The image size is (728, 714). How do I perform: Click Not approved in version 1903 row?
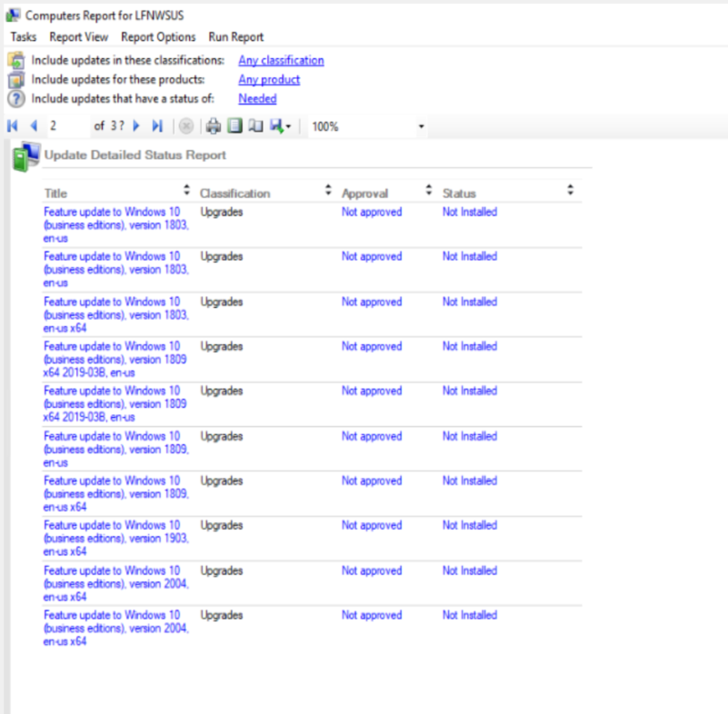(x=372, y=526)
